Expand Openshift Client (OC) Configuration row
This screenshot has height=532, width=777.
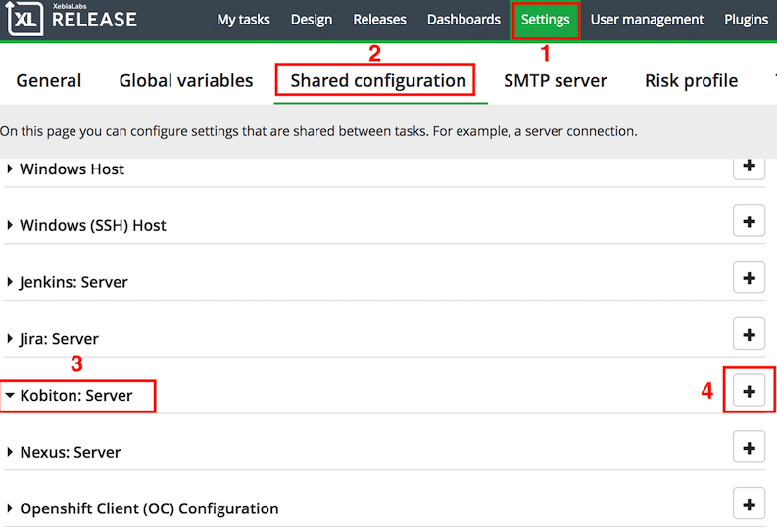147,509
